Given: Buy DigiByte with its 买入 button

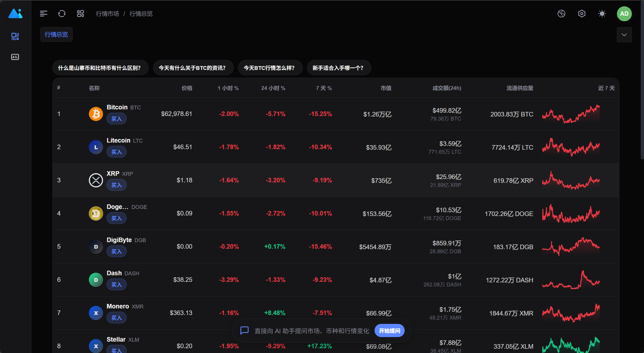Looking at the screenshot, I should (x=116, y=251).
